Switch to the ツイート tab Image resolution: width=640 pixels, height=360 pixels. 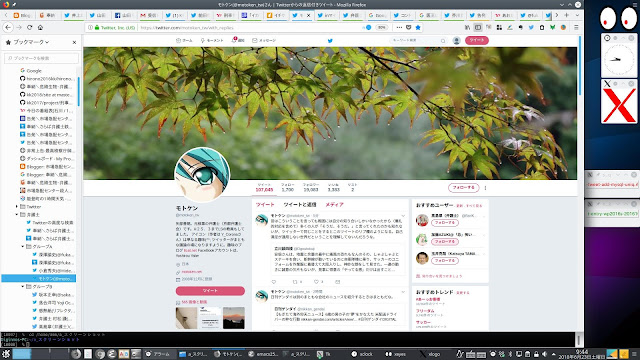point(264,204)
